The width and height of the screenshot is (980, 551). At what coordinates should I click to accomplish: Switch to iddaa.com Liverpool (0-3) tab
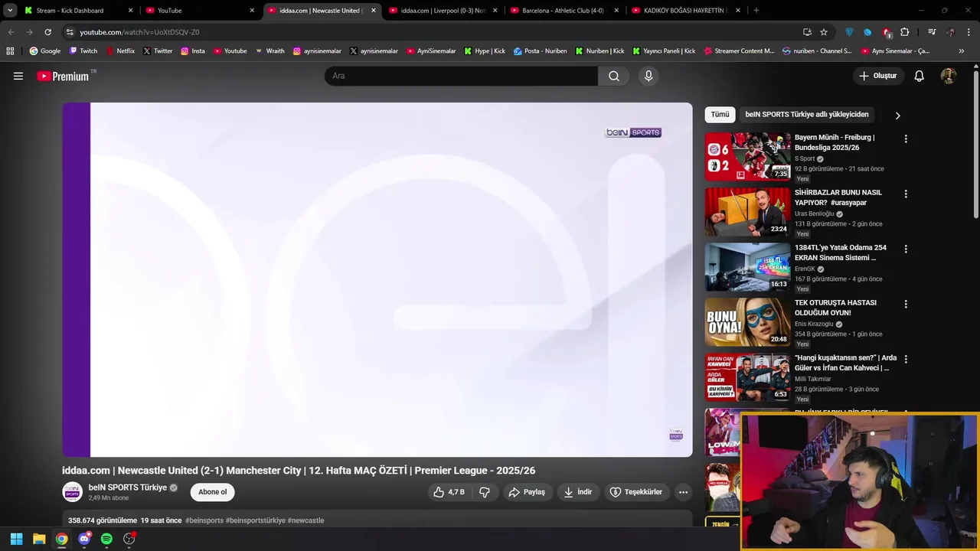pos(443,11)
